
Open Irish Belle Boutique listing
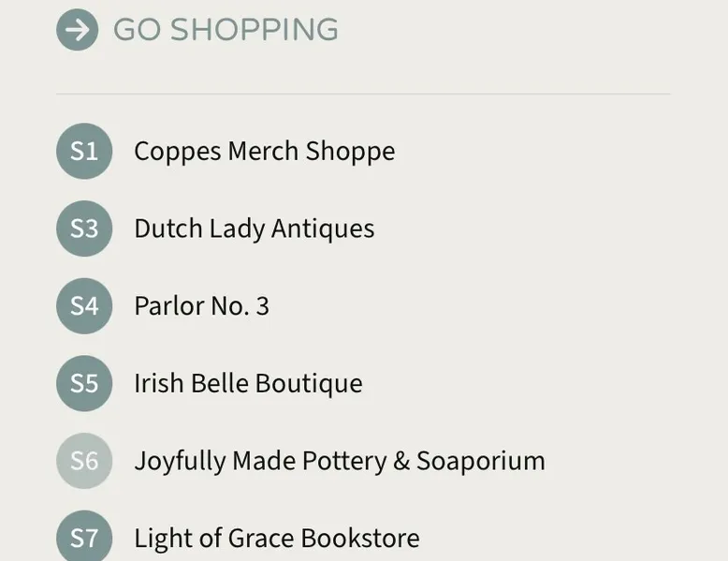[x=248, y=384]
